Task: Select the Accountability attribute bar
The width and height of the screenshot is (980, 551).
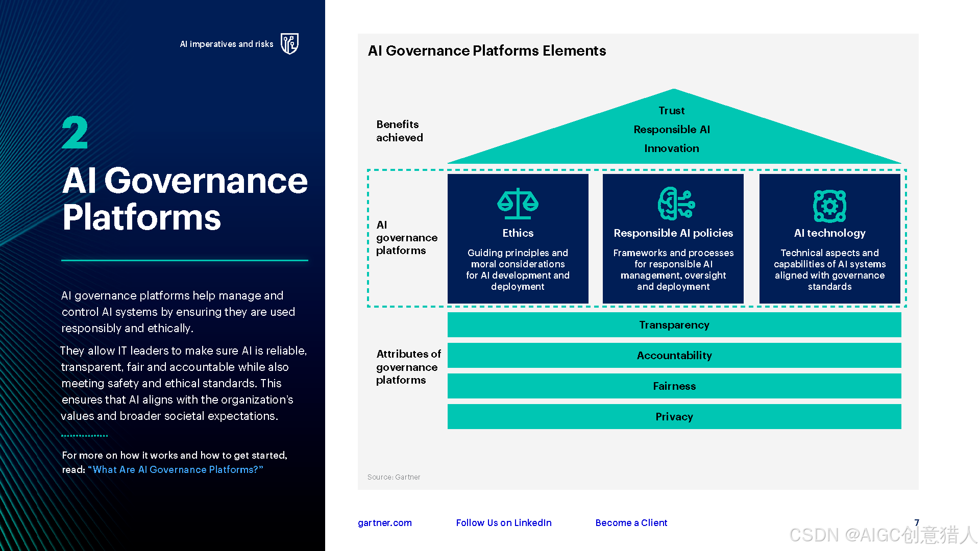Action: (674, 356)
